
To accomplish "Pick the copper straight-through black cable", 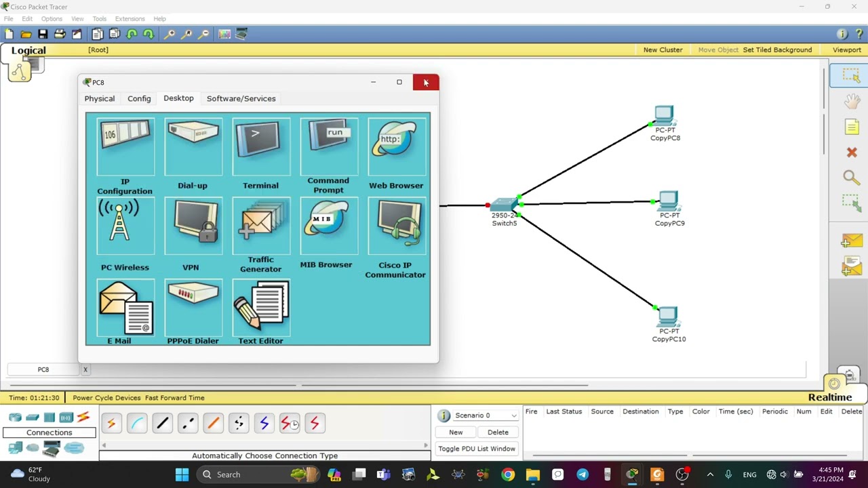I will point(162,424).
